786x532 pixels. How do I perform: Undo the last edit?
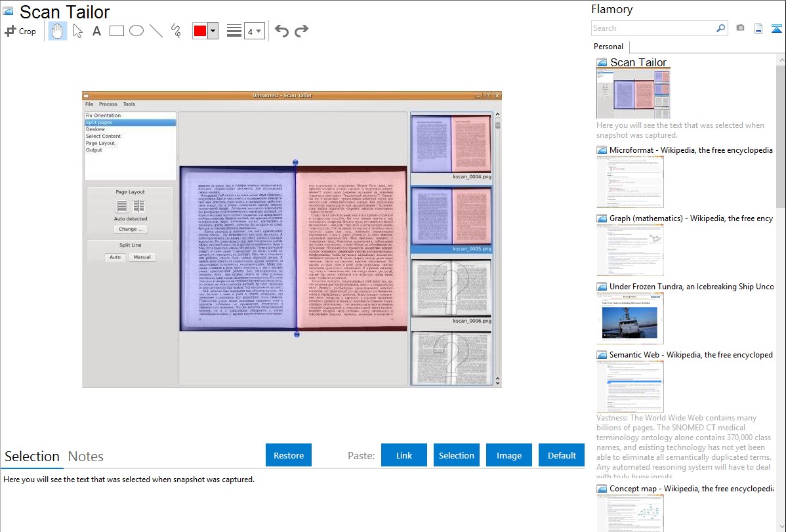[281, 31]
